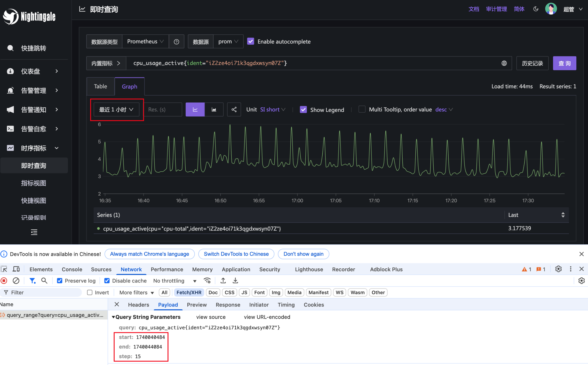Select the line chart mode icon
The height and width of the screenshot is (365, 588).
[195, 110]
